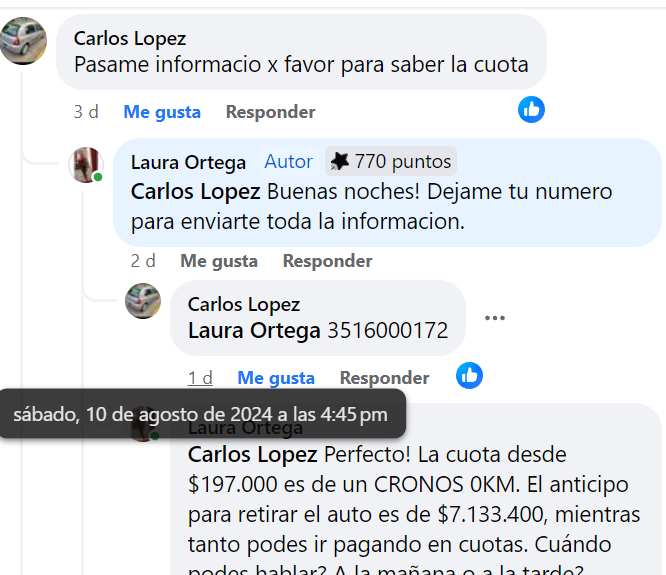Reply to Laura Ortega's Buenas noches comment
This screenshot has width=666, height=575.
click(327, 261)
